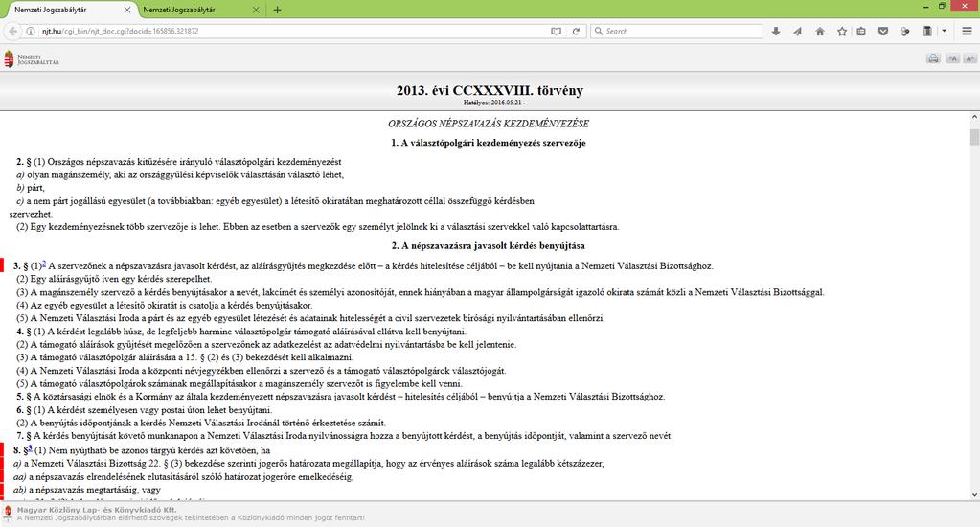Image resolution: width=980 pixels, height=527 pixels.
Task: Click the line 'szervezhet.'
Action: point(31,214)
